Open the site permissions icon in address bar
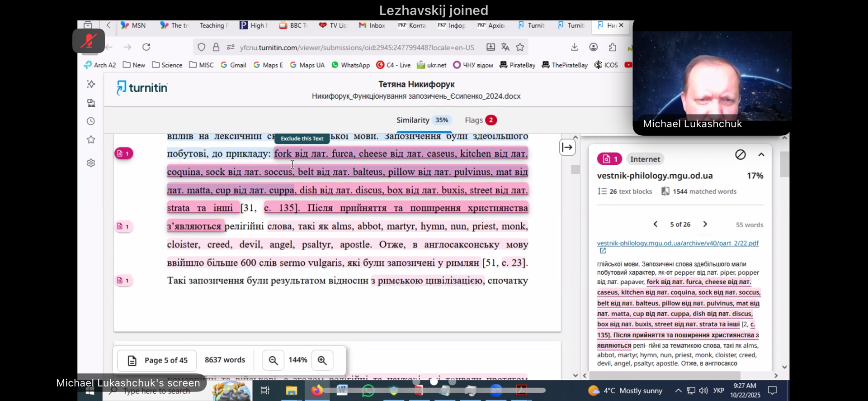 coord(231,47)
